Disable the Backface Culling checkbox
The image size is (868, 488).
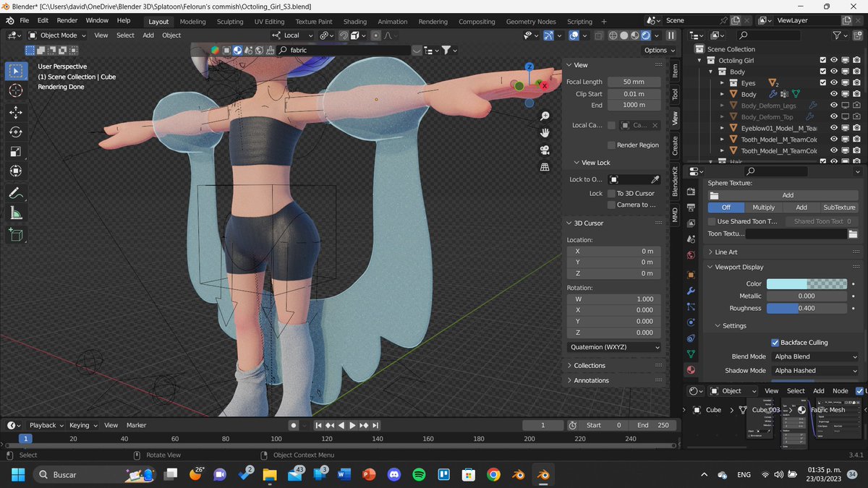(x=775, y=342)
